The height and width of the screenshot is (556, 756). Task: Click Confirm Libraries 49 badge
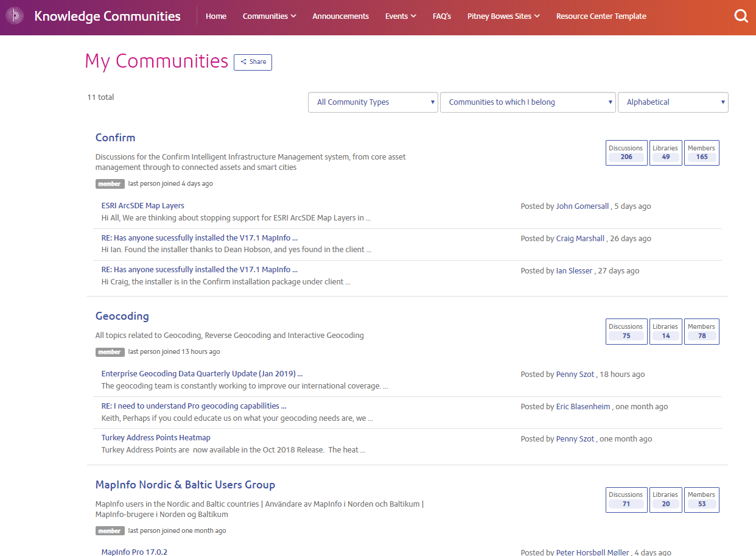665,153
